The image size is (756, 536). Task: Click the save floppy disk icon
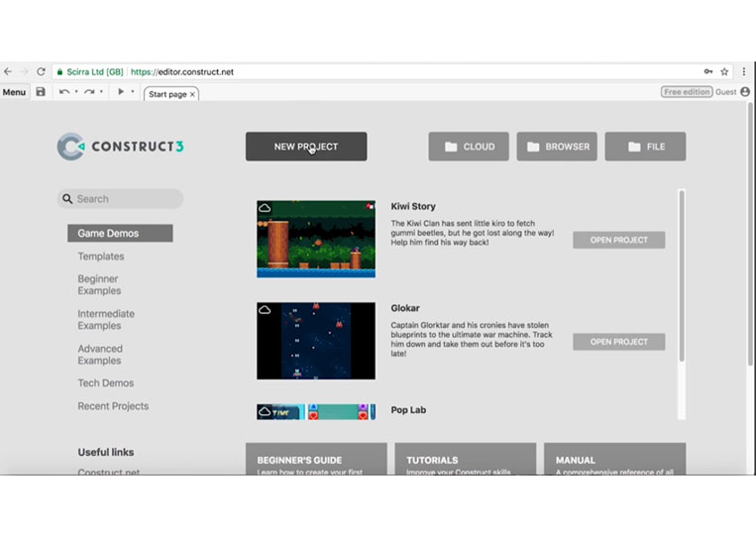pos(41,91)
